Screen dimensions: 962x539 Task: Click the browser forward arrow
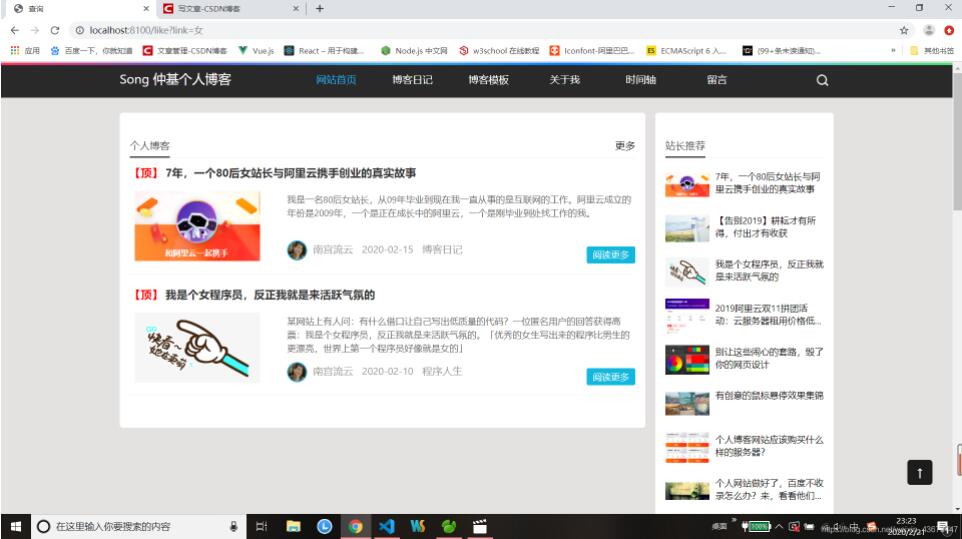tap(34, 30)
